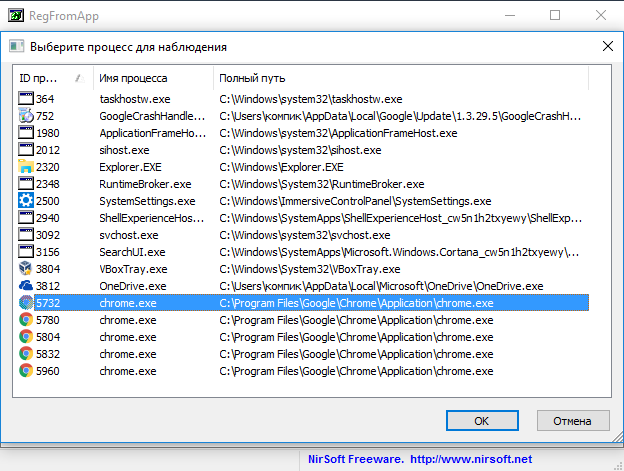Click the sihost.exe icon for PID 2012
This screenshot has height=471, width=624.
point(26,150)
